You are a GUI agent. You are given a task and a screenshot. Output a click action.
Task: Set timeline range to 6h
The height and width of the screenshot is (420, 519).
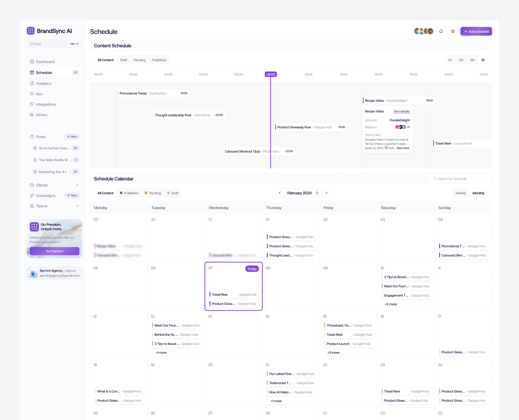point(450,60)
